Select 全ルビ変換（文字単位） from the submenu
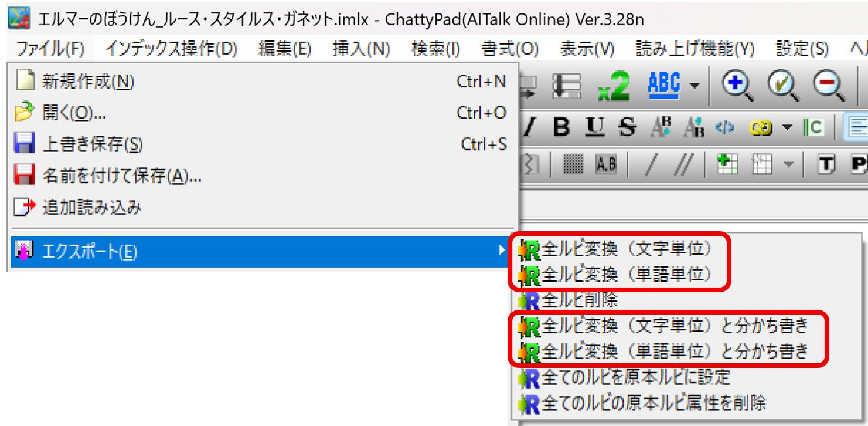 626,249
